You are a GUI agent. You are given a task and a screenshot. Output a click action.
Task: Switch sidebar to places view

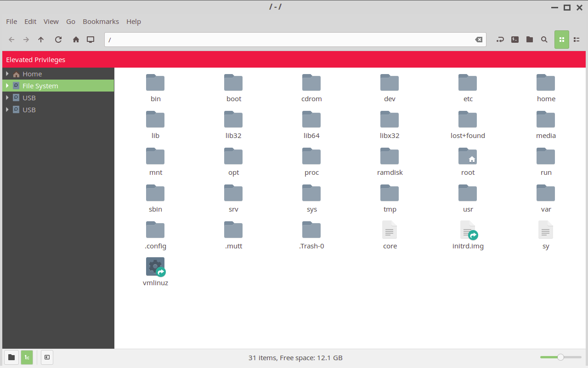[x=11, y=357]
